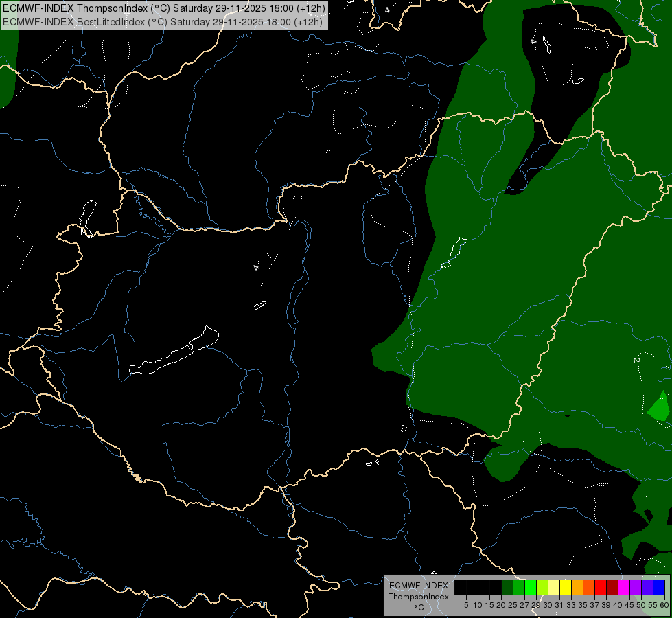672x618 pixels.
Task: Click the large elongated lake outline
Action: point(174,351)
